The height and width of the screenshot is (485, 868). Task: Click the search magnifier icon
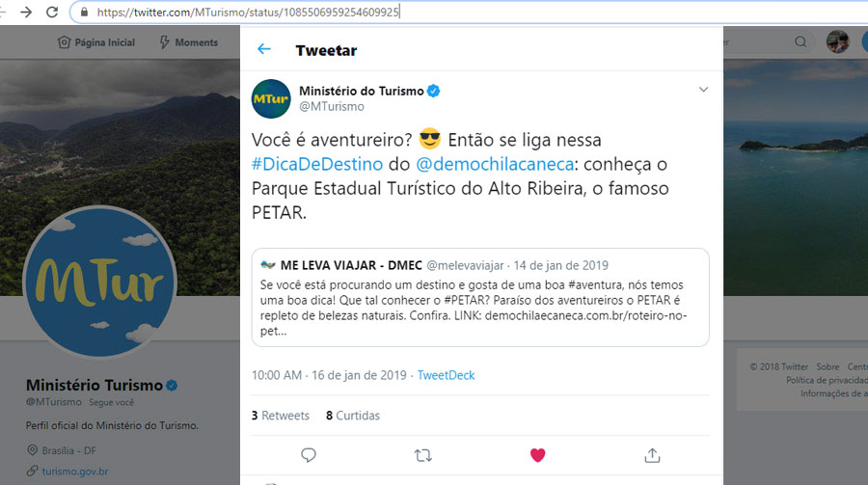point(800,42)
